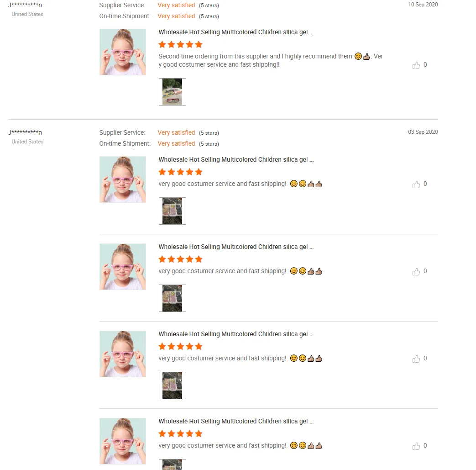Viewport: 476px width, 470px height.
Task: Open attached photo in second 03 Sep review
Action: pos(173,298)
